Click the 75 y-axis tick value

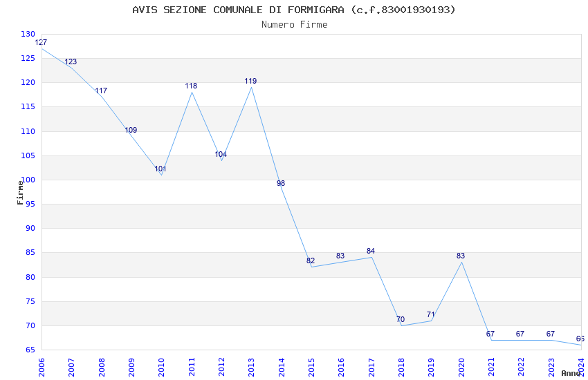30,302
